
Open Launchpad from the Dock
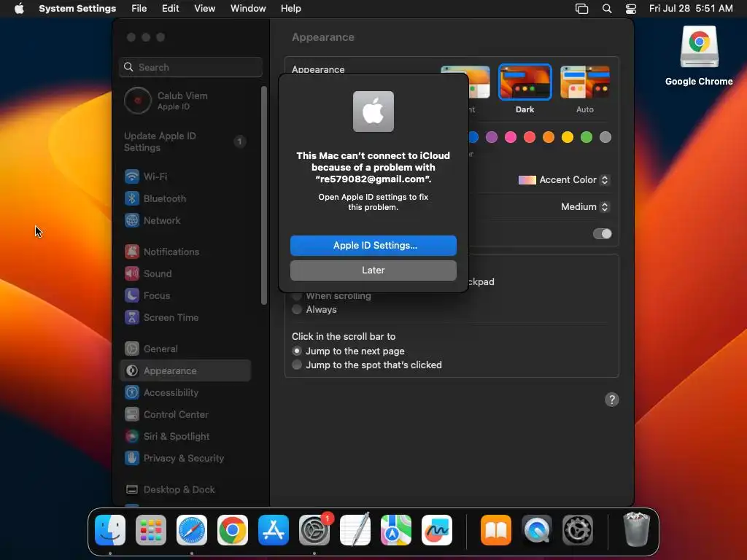[151, 530]
